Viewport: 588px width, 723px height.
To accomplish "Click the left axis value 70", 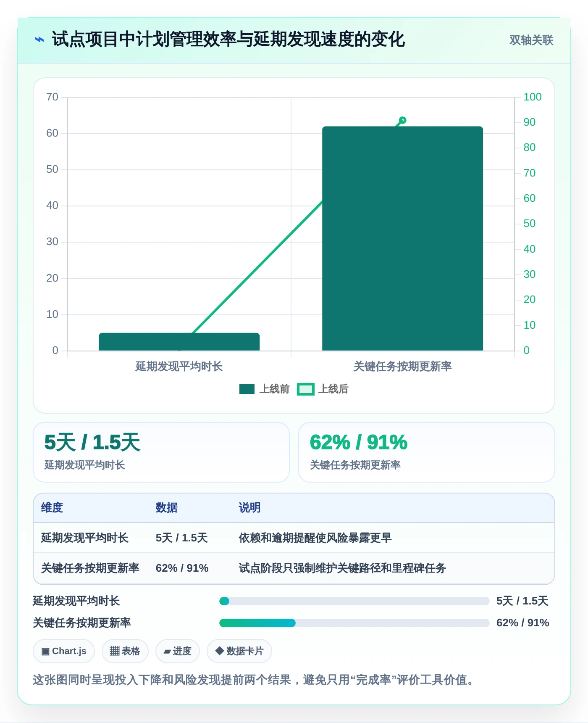I will click(52, 97).
